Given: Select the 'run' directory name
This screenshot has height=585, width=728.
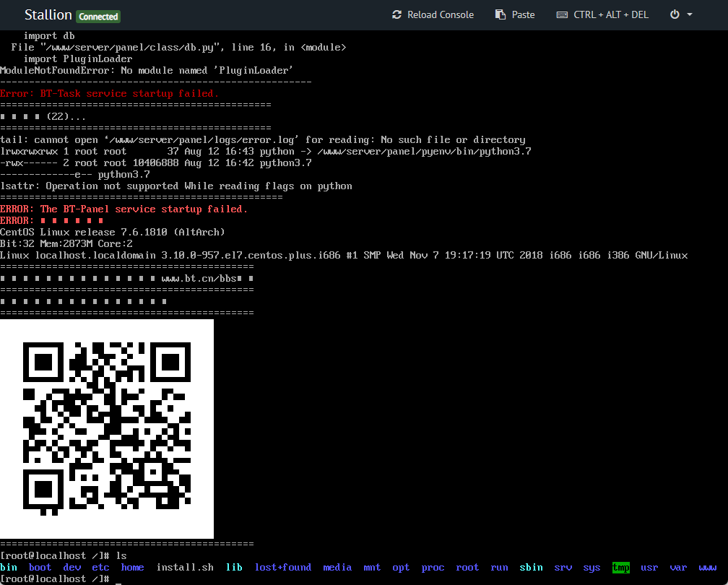Looking at the screenshot, I should click(x=499, y=568).
